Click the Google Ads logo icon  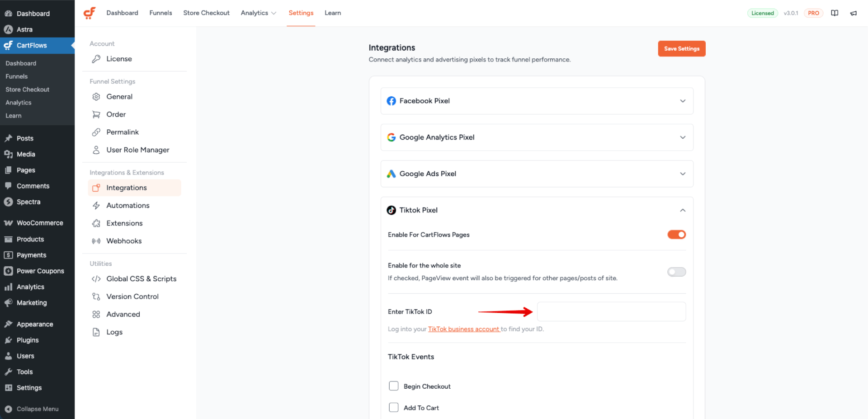pyautogui.click(x=391, y=174)
